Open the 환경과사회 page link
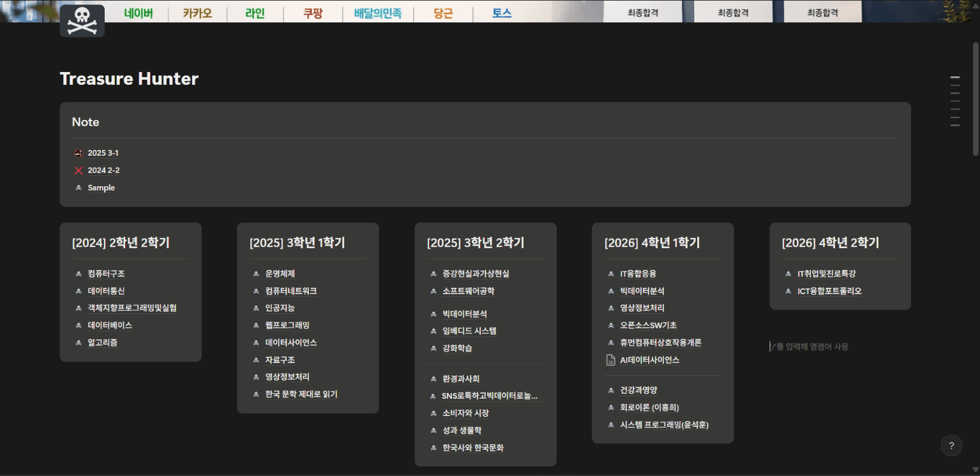Viewport: 980px width, 476px height. [461, 379]
